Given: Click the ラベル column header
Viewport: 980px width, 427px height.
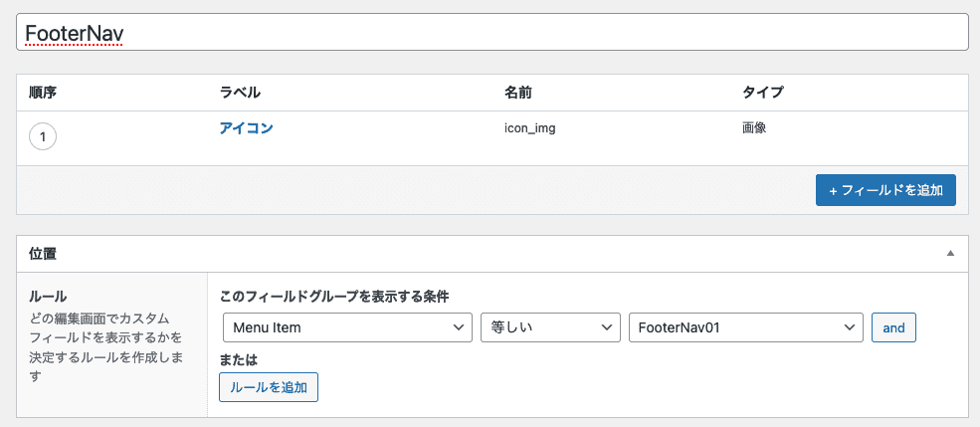Looking at the screenshot, I should click(x=240, y=93).
